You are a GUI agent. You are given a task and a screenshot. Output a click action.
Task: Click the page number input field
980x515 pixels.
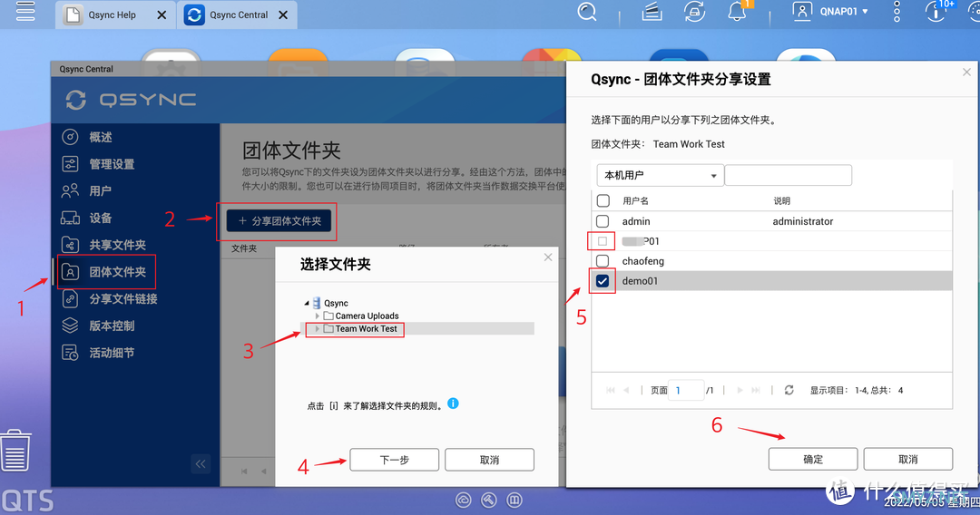coord(686,390)
